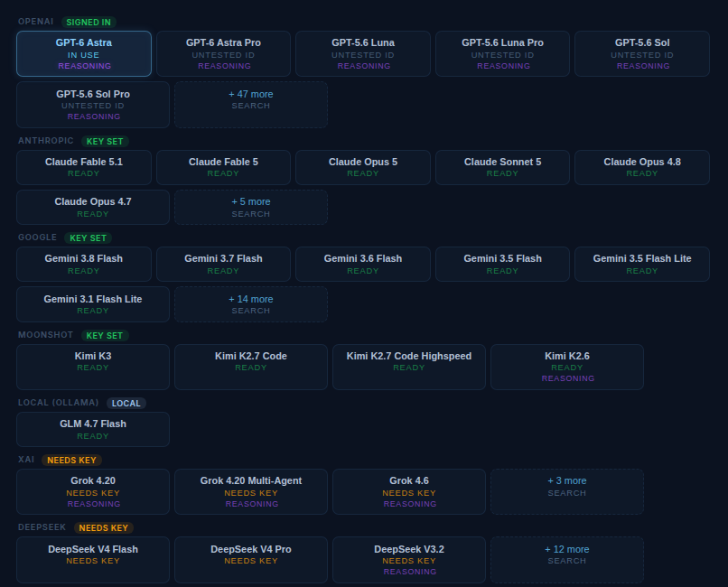The image size is (728, 587).
Task: Click the Moonshot Key Set badge
Action: pos(105,336)
